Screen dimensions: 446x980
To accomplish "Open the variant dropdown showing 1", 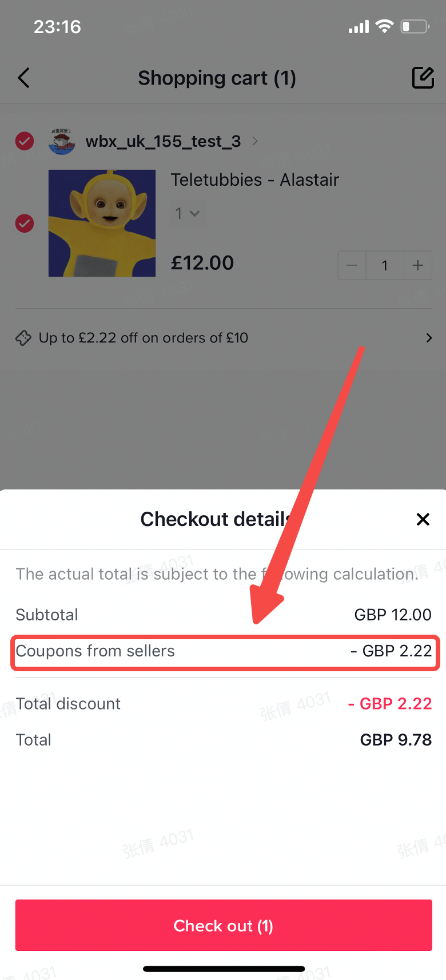I will (188, 213).
